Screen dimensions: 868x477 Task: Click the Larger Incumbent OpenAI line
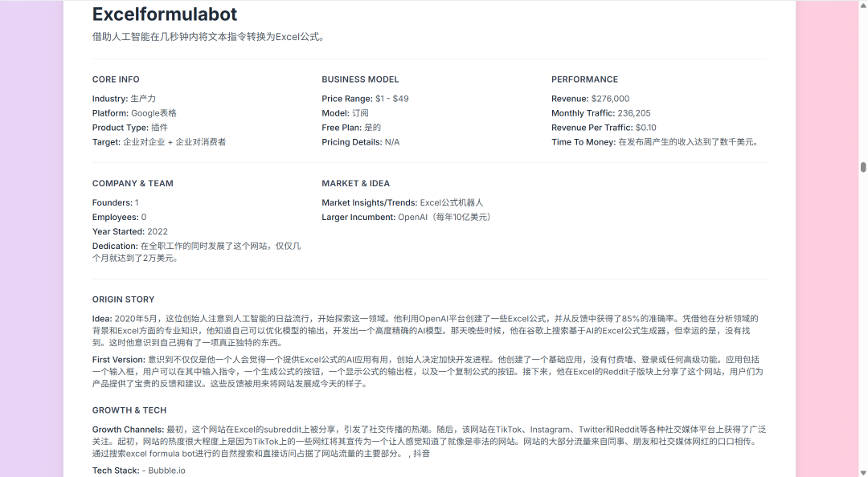[407, 217]
